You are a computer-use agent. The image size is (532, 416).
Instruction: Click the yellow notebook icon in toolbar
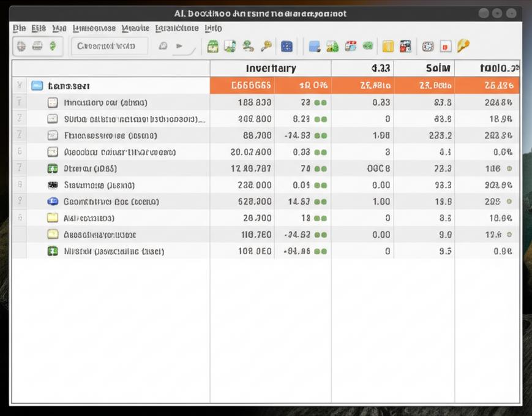388,46
